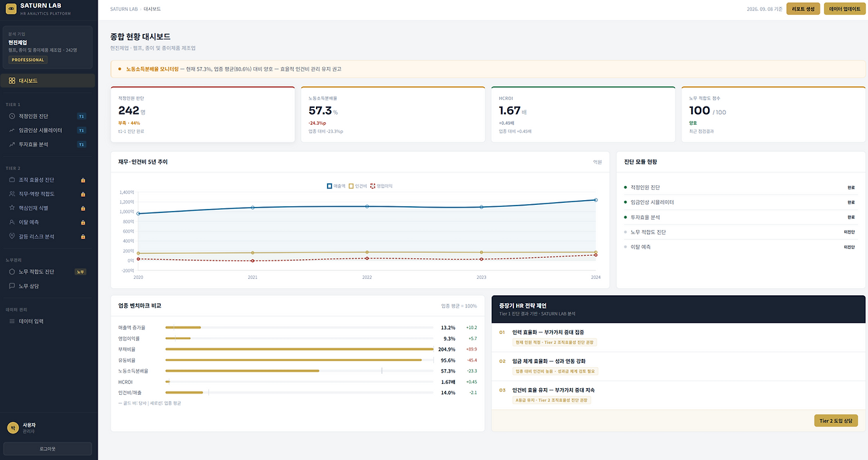Click the 대시보드 grid icon in sidebar
The image size is (868, 460).
coord(12,81)
